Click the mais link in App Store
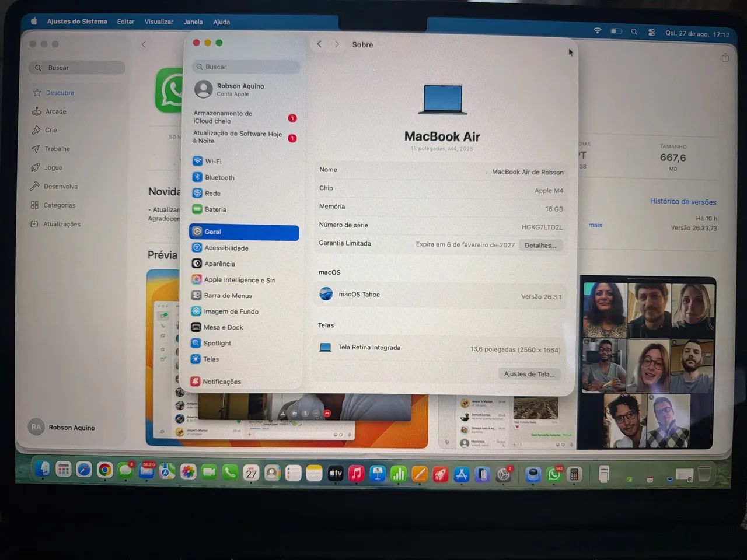This screenshot has width=747, height=560. 595,225
